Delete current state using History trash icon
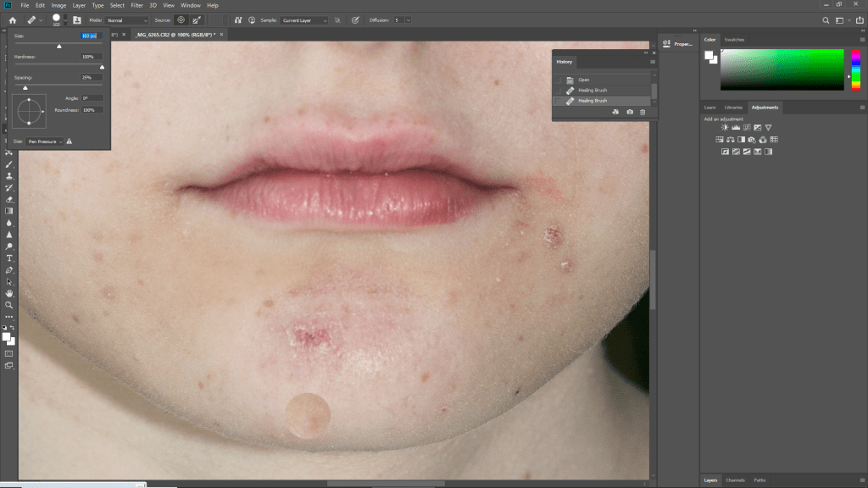Viewport: 868px width, 488px height. coord(643,112)
